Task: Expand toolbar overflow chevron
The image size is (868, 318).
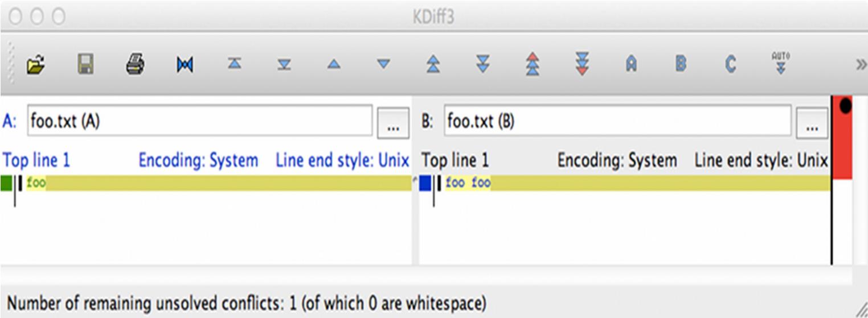Action: (861, 65)
